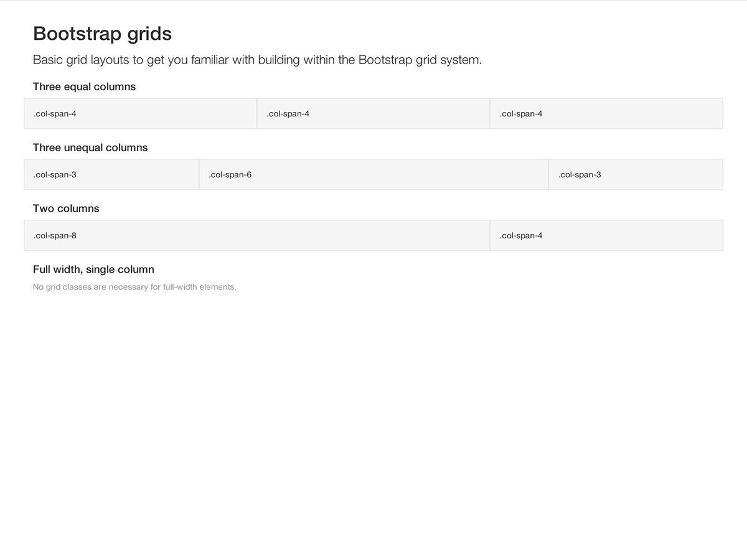Click the right .col-span-3 cell
The image size is (747, 560).
[636, 175]
